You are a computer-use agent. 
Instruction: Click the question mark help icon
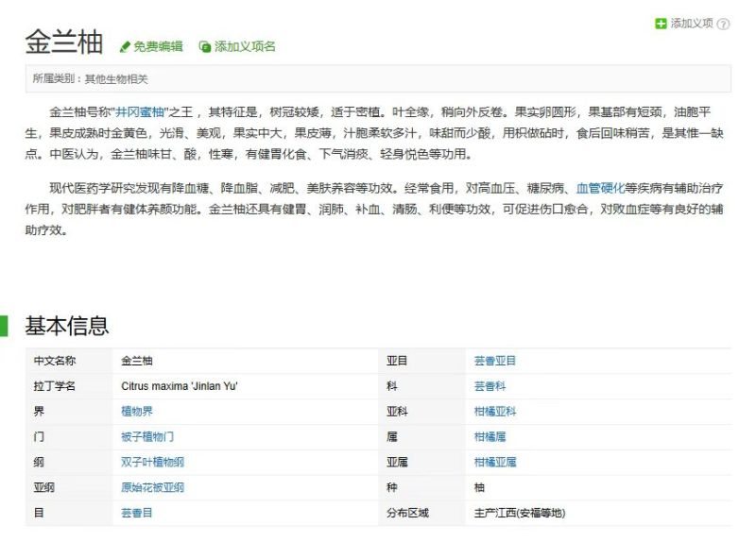[x=723, y=24]
